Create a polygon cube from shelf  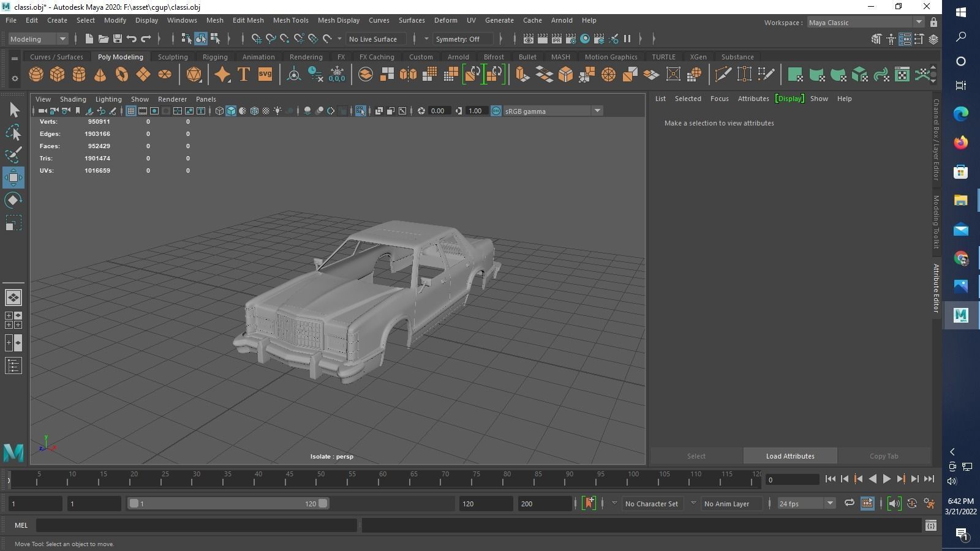pos(58,75)
